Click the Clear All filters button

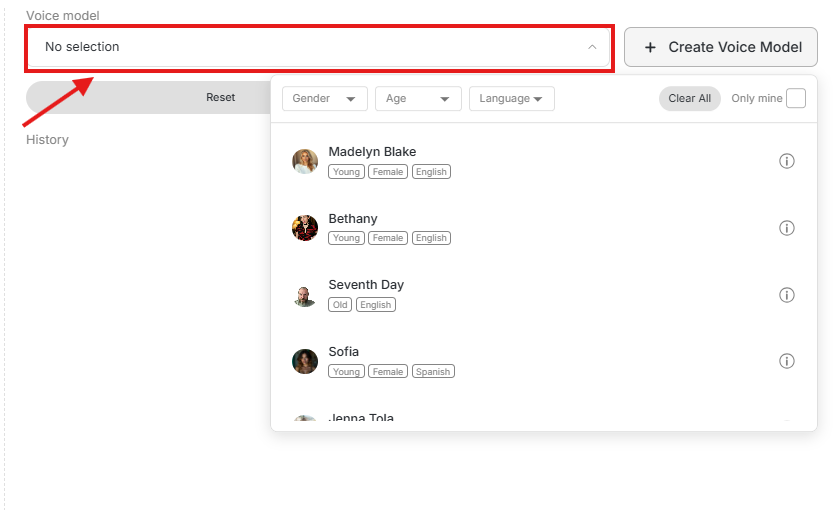click(x=689, y=98)
